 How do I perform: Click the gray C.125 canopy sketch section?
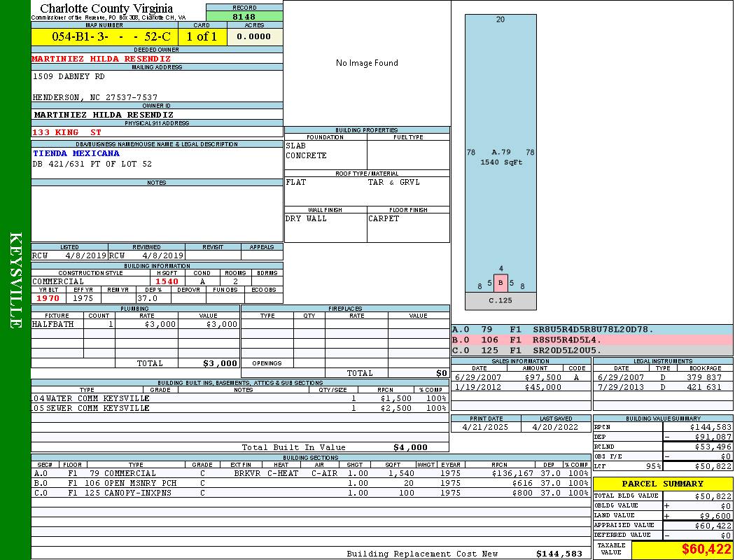[x=500, y=300]
